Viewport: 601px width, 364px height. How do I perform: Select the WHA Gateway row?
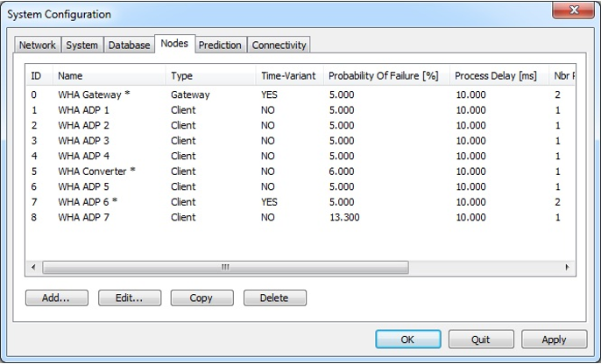[96, 94]
